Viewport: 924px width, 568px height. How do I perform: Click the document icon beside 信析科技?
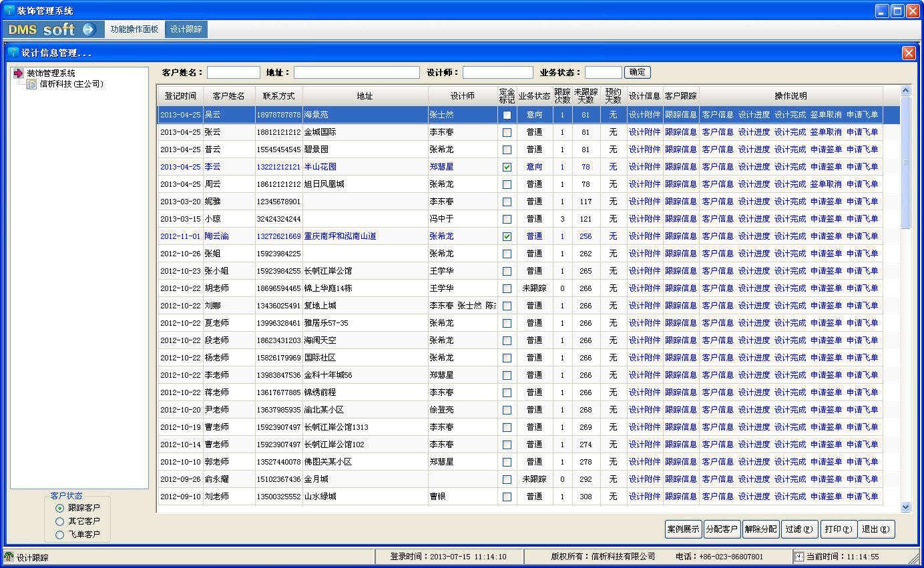coord(31,84)
